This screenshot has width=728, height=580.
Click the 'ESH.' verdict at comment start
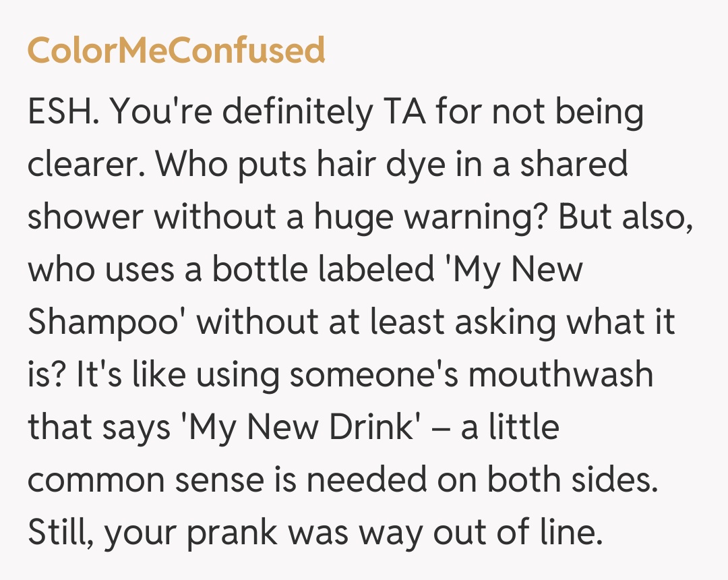[x=64, y=113]
